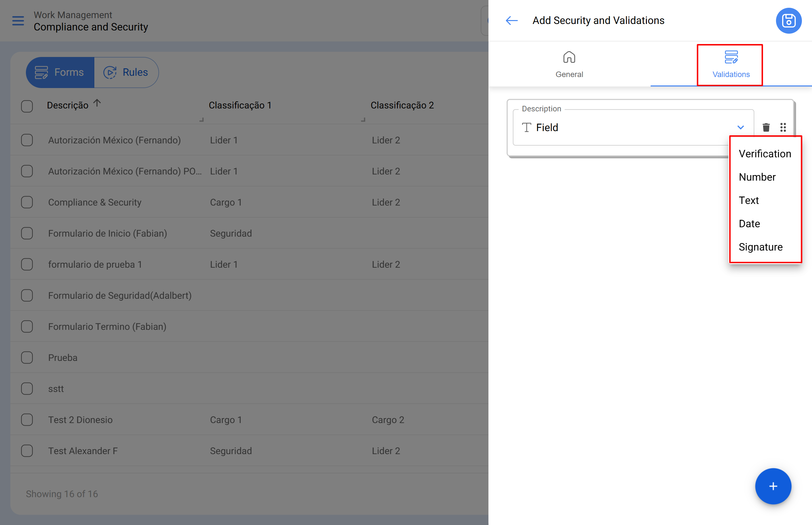Click the Forms button

pos(60,72)
